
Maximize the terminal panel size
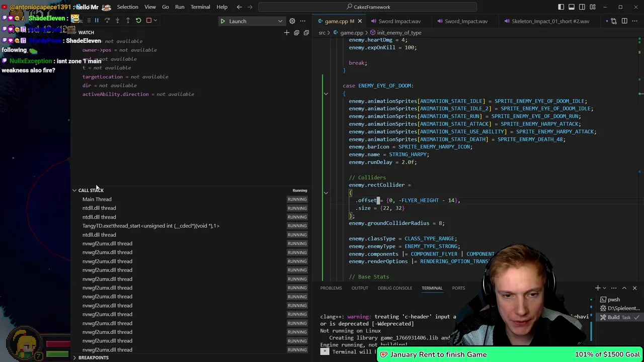point(624,288)
